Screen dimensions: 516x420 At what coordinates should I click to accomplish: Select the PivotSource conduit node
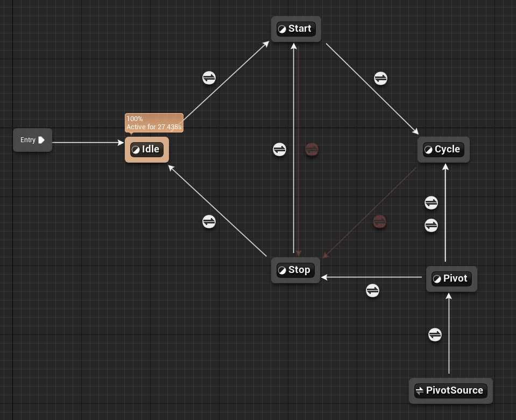point(450,390)
